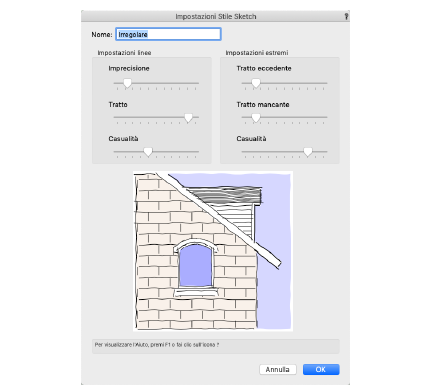
Task: Click the 'Tratto mancante' label
Action: click(x=263, y=105)
